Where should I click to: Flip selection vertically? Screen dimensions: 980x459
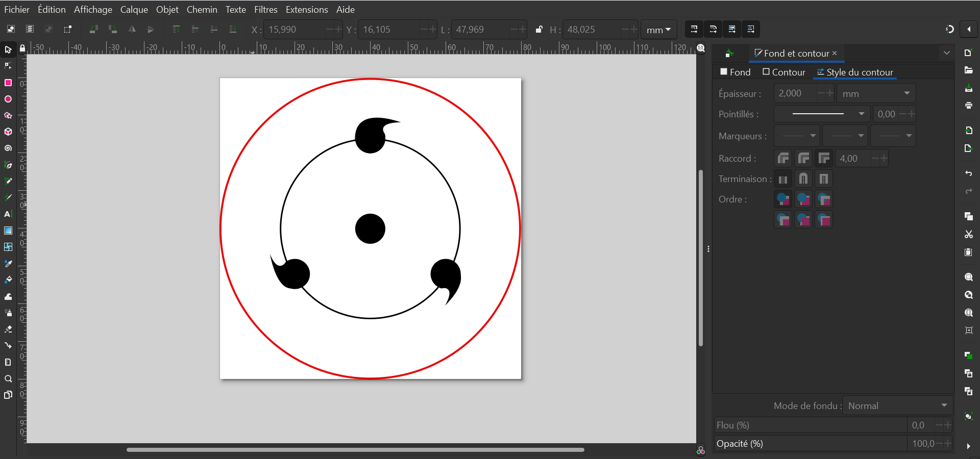[x=151, y=29]
